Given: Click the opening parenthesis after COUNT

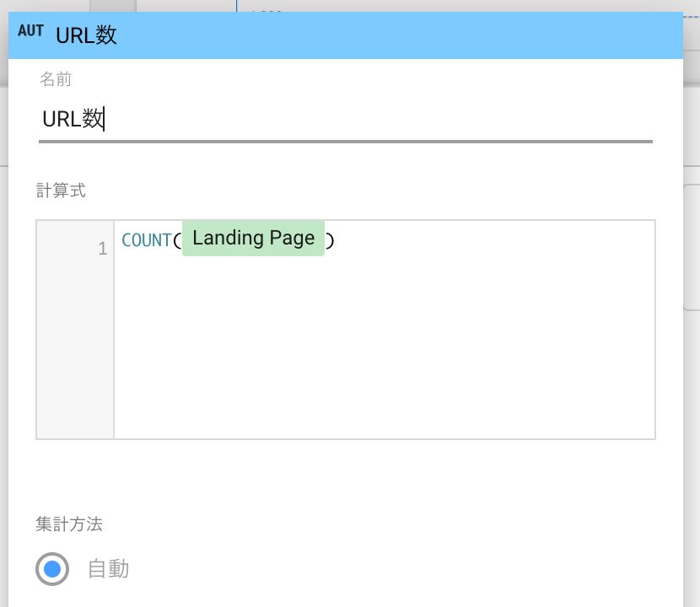Looking at the screenshot, I should (177, 240).
